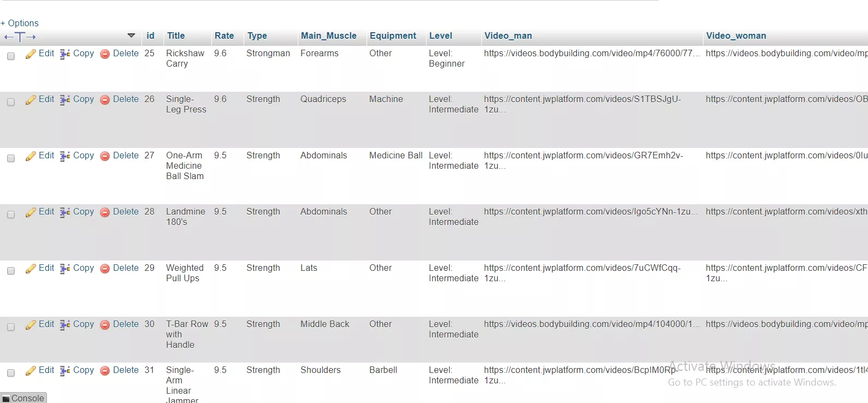Open the Console panel button
This screenshot has width=868, height=403.
[x=23, y=398]
